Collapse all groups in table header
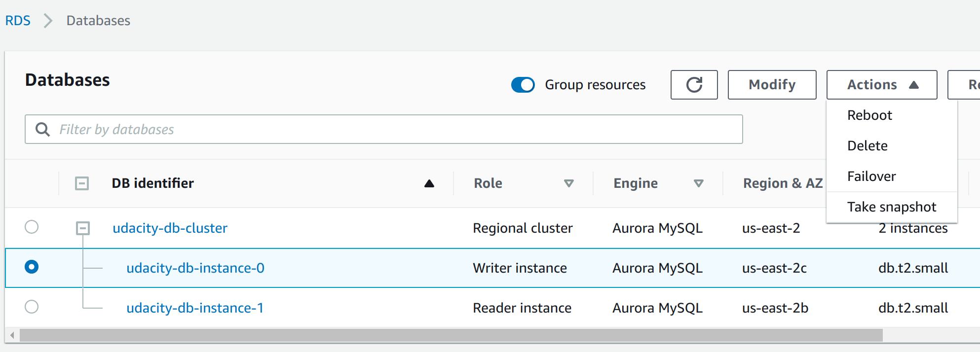The image size is (980, 352). tap(82, 183)
